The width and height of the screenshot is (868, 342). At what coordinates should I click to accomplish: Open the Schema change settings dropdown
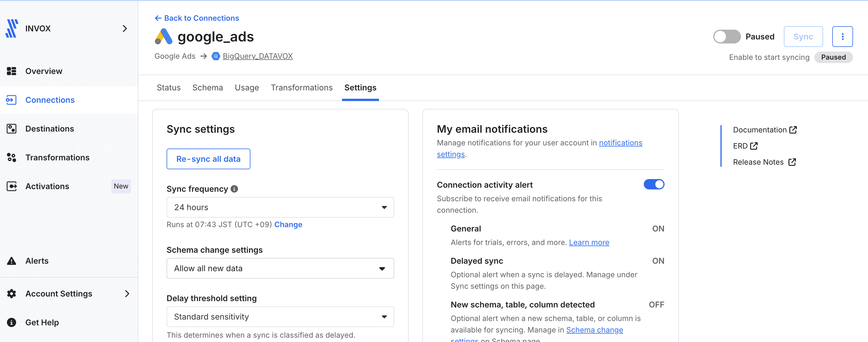pos(280,268)
